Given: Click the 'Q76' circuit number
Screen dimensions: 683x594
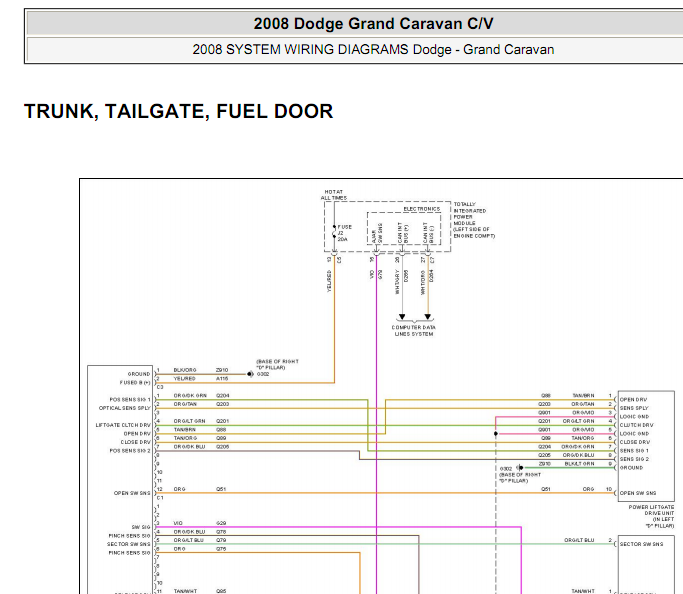Looking at the screenshot, I should point(221,549).
